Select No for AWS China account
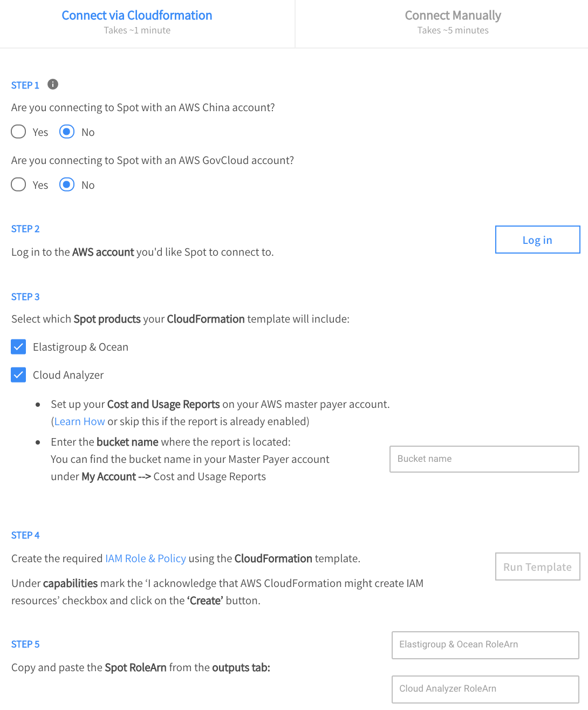Image resolution: width=588 pixels, height=710 pixels. (x=67, y=132)
